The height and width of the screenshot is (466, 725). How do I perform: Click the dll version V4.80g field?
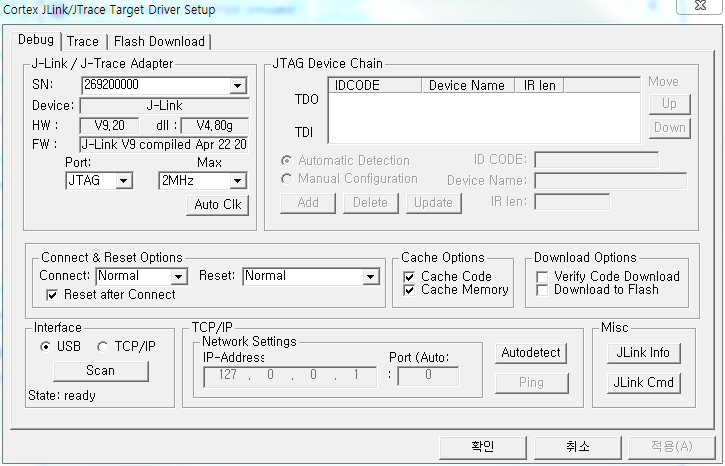pos(215,126)
